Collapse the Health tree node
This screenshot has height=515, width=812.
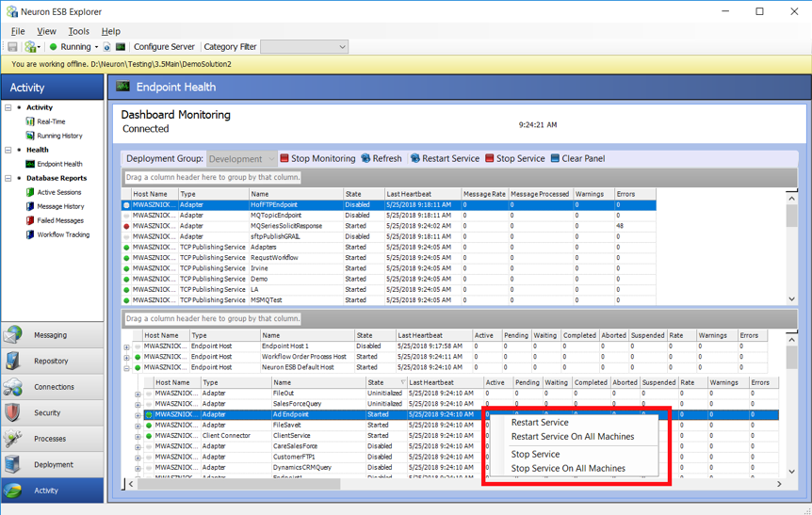8,150
